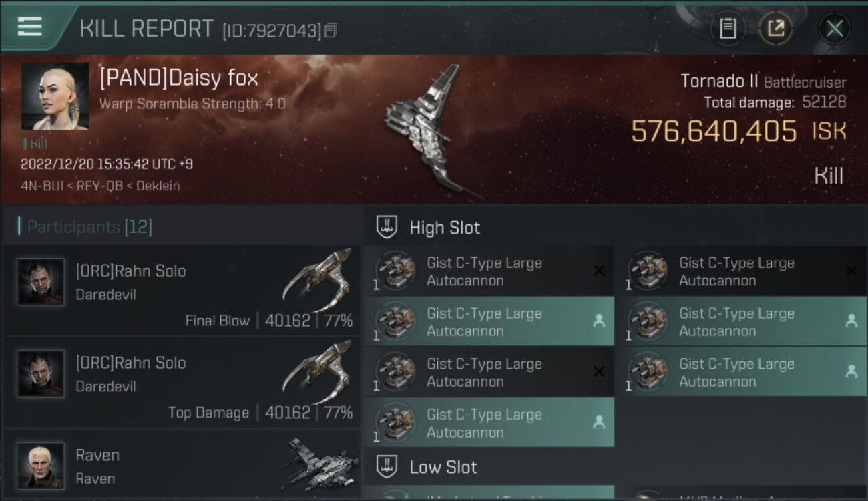Image resolution: width=868 pixels, height=501 pixels.
Task: Open the hamburger menu
Action: point(30,27)
